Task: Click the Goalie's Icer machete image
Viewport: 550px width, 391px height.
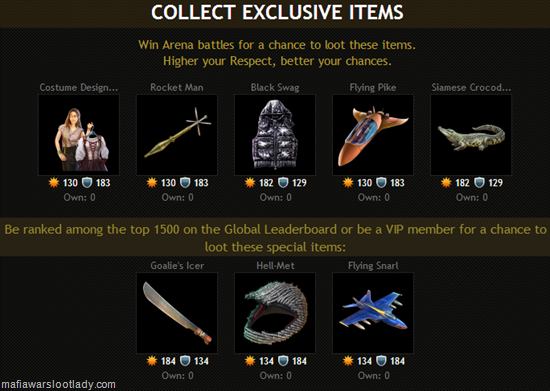Action: [177, 313]
